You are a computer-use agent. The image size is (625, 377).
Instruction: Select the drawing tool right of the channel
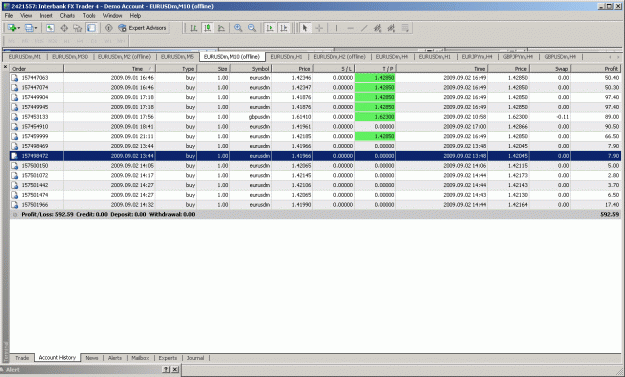coord(391,28)
